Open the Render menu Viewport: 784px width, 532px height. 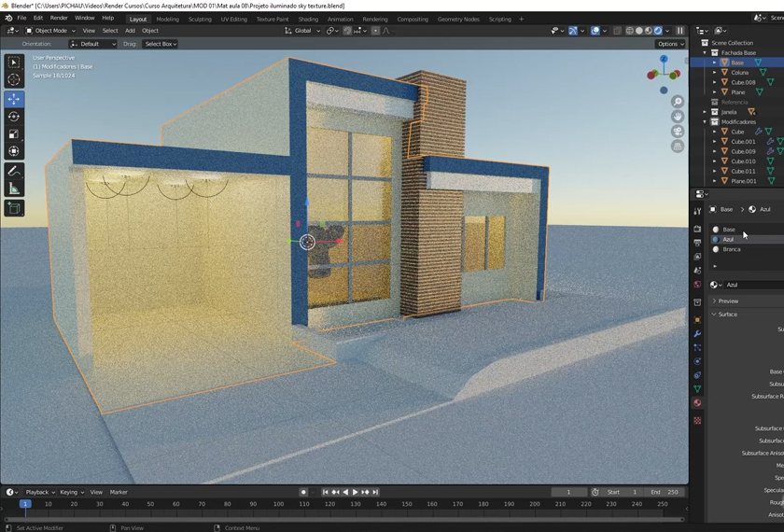[59, 18]
